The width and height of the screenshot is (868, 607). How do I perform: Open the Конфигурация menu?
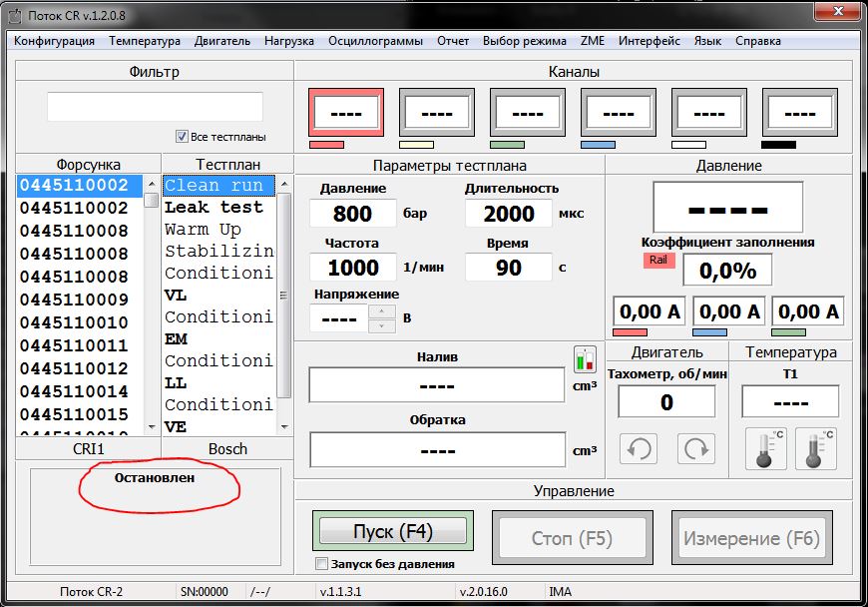tap(55, 41)
